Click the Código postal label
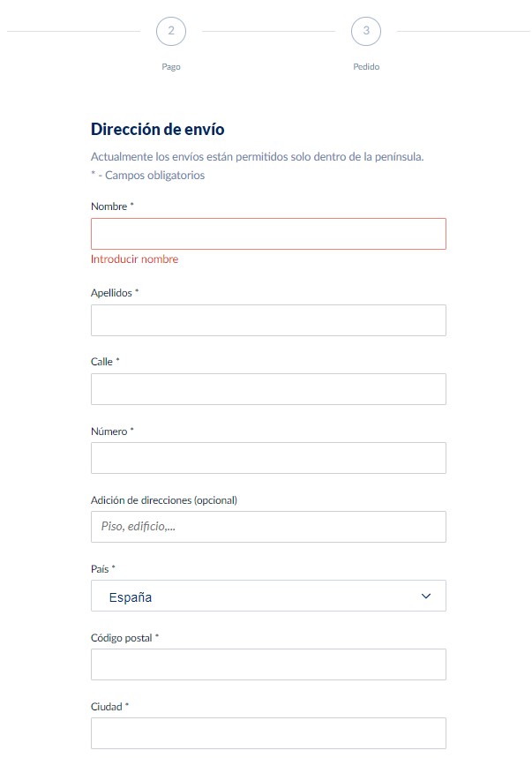Viewport: 532px width, 758px height. pyautogui.click(x=124, y=638)
